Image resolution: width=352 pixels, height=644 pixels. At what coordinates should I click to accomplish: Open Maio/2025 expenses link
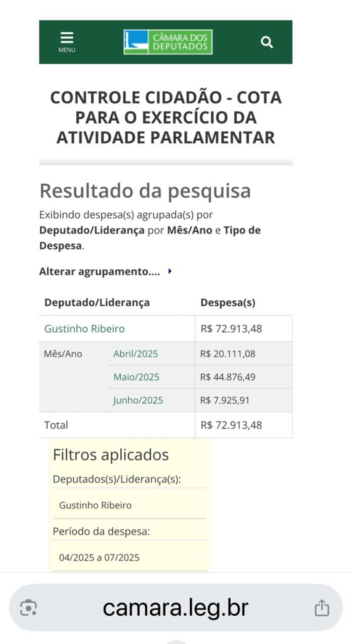click(136, 377)
